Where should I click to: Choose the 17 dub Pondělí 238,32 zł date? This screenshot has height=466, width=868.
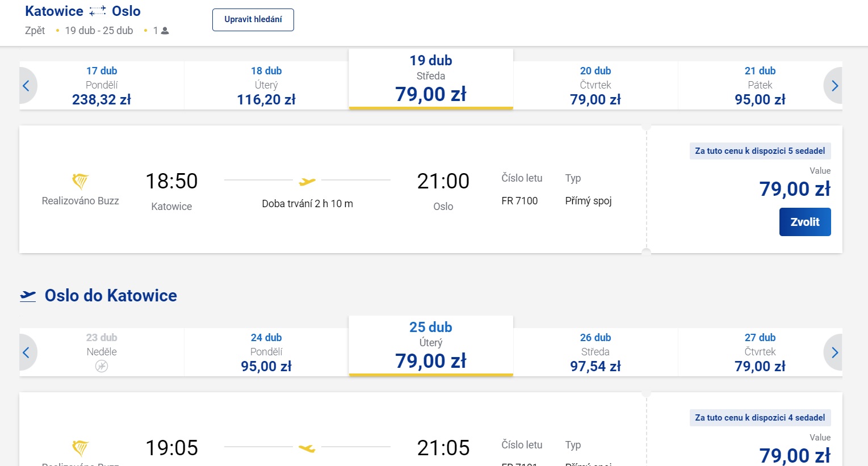(x=102, y=86)
